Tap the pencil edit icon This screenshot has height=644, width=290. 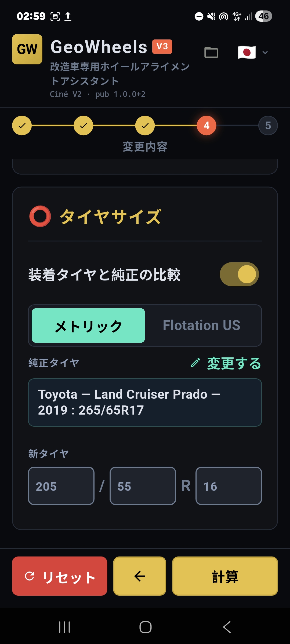[195, 363]
